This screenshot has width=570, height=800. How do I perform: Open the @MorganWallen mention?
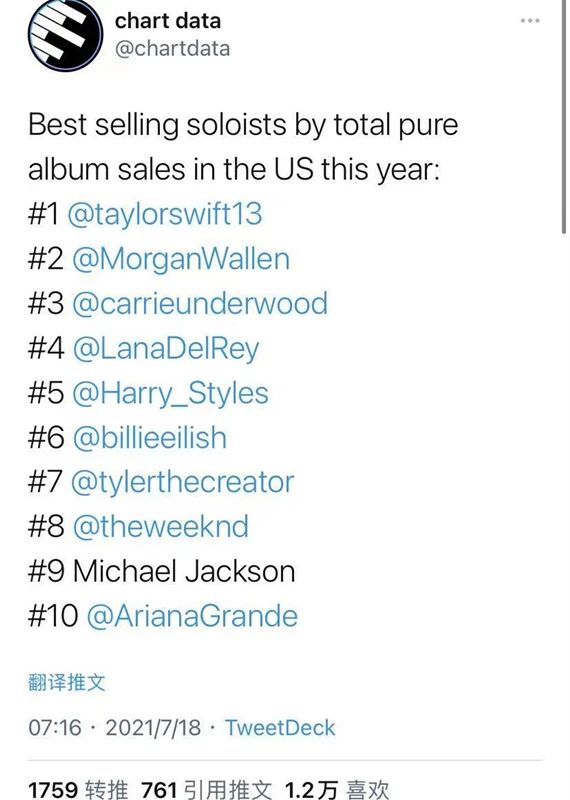(181, 259)
